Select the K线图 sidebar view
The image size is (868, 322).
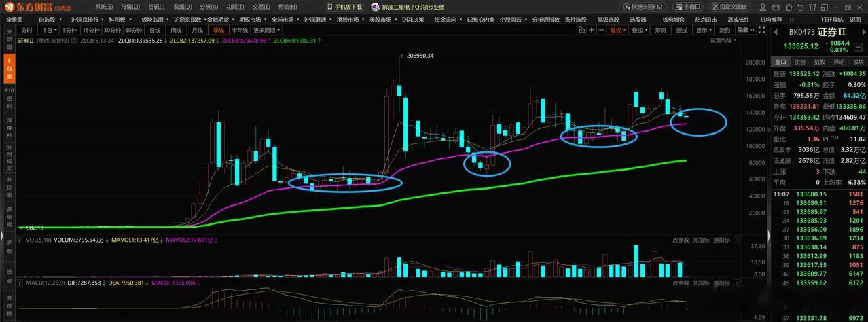tap(9, 69)
